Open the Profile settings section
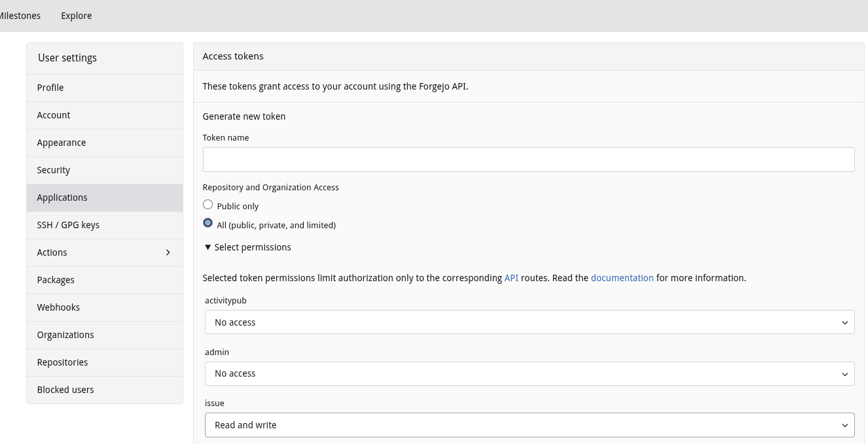 click(50, 88)
